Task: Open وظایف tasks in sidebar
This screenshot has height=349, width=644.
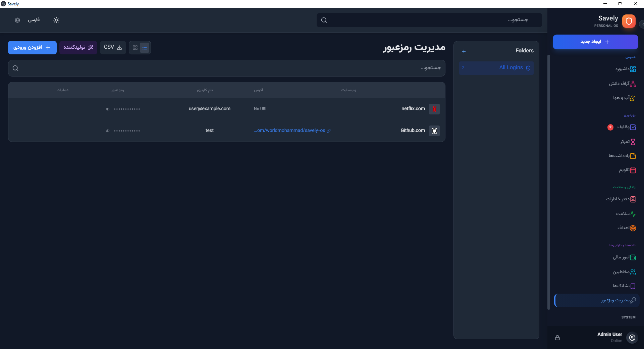Action: 623,127
